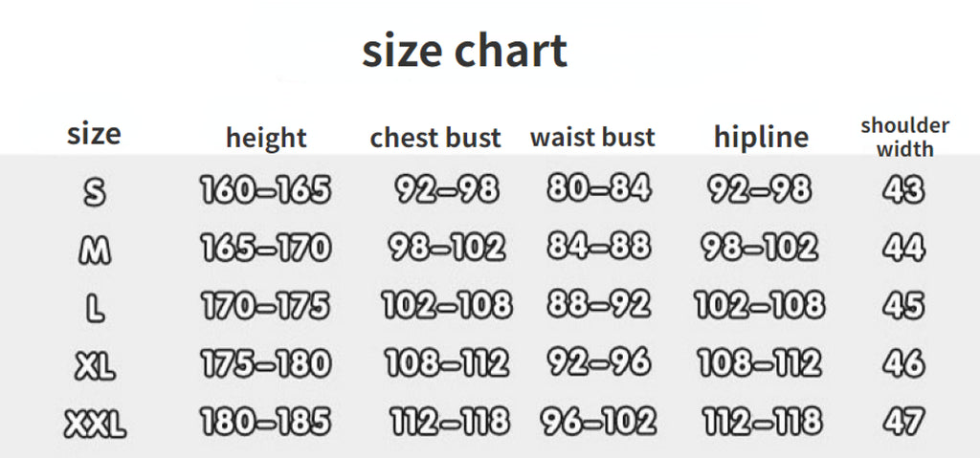Click the 98-102 chest bust value for M
980x458 pixels.
(x=446, y=249)
